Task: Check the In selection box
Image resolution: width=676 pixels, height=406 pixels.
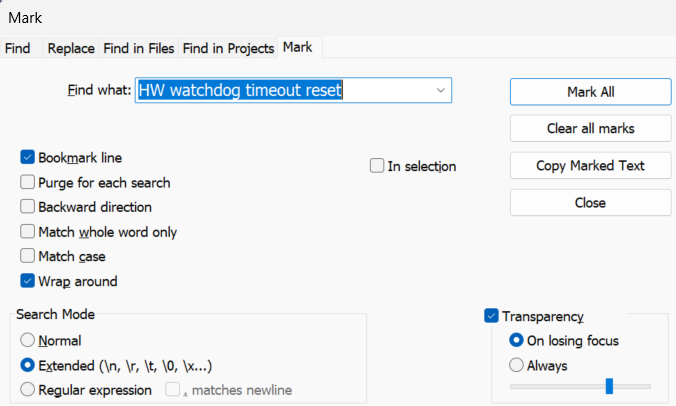Action: point(377,166)
